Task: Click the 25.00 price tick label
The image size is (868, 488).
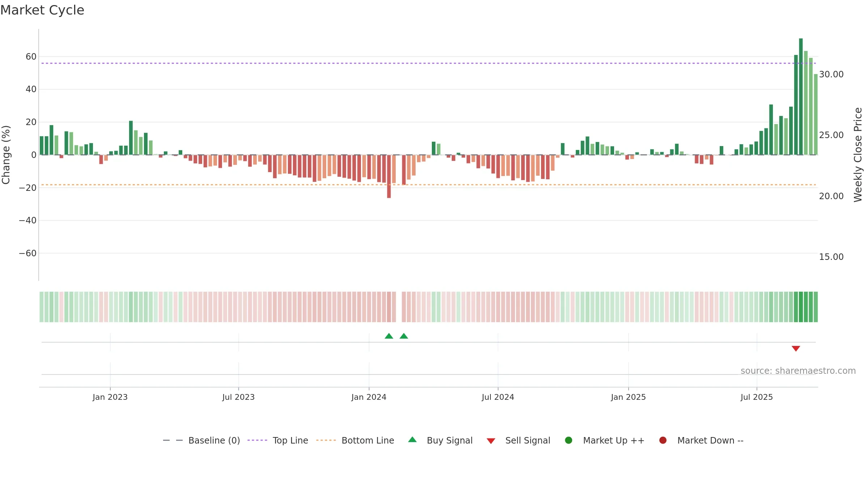Action: pos(831,135)
